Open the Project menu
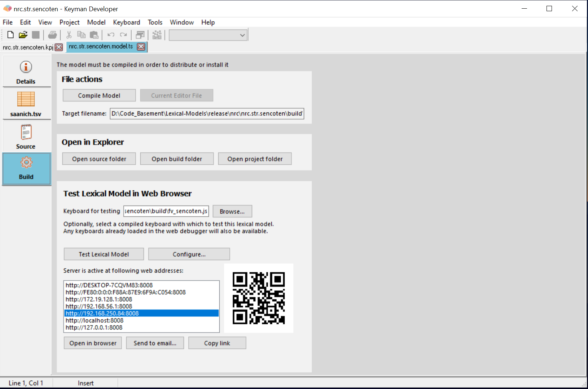The height and width of the screenshot is (389, 588). coord(69,22)
